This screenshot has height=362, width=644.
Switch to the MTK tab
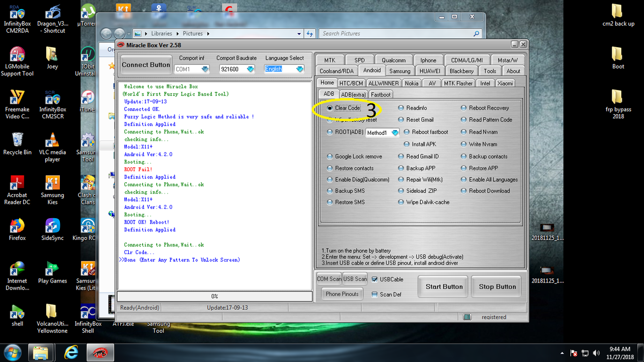pos(330,60)
